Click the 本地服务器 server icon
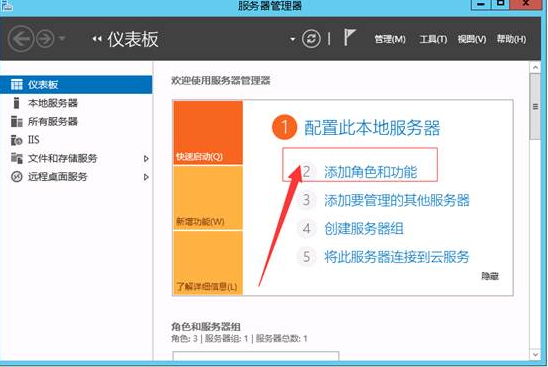Screen dimensions: 548x367 click(x=16, y=103)
